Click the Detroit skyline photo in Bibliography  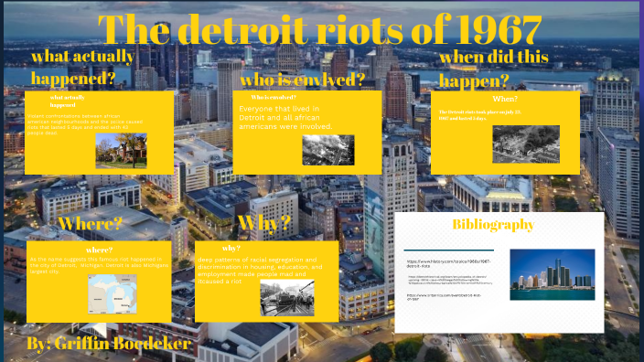[553, 274]
